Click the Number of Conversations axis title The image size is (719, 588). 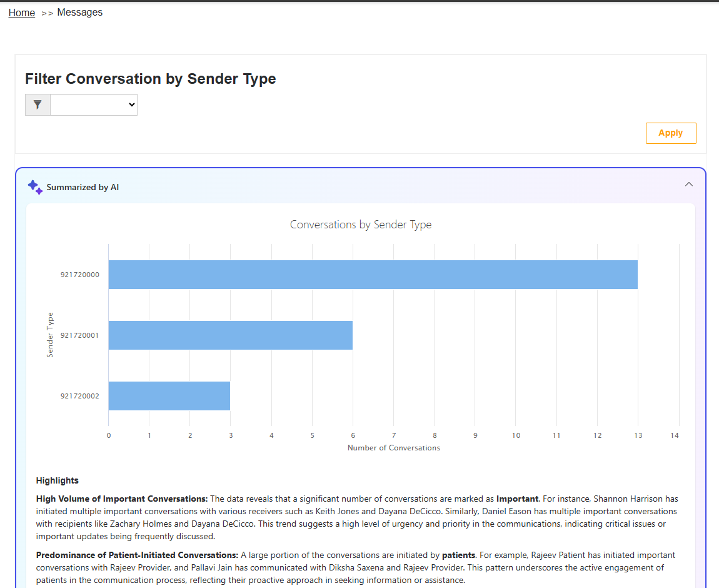click(393, 448)
